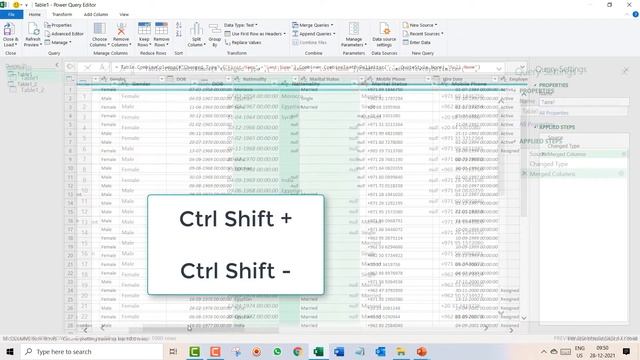The width and height of the screenshot is (640, 360).
Task: Click the Refresh Preview icon
Action: [x=33, y=34]
